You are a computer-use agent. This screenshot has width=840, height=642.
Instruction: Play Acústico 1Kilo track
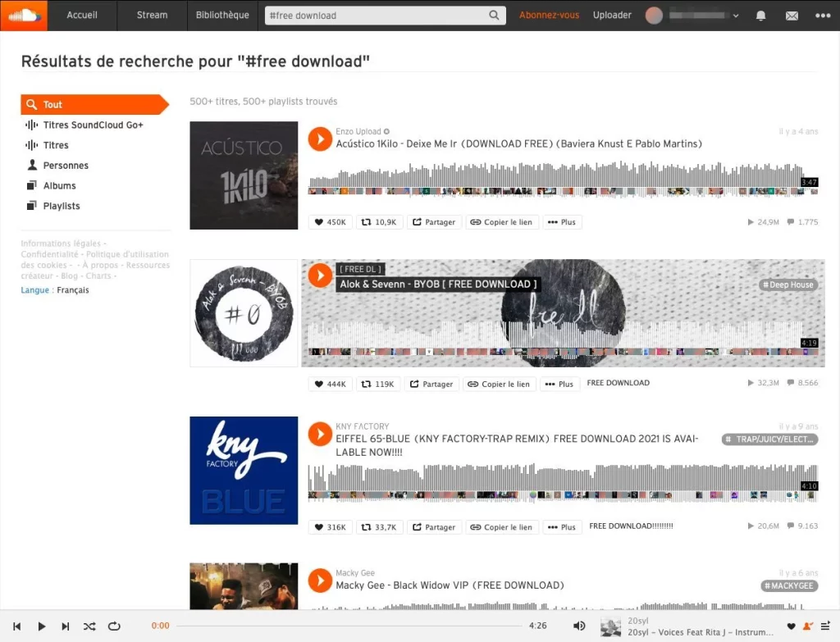coord(320,139)
